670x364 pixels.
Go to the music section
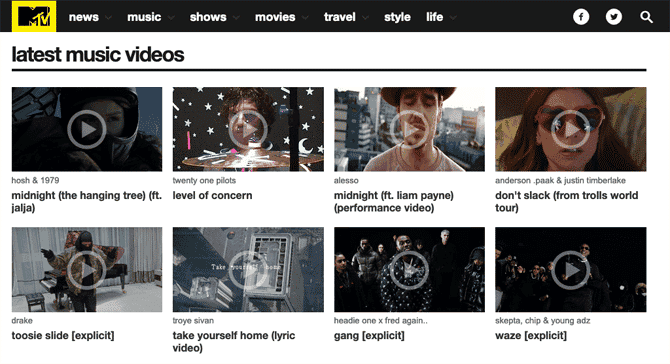144,17
